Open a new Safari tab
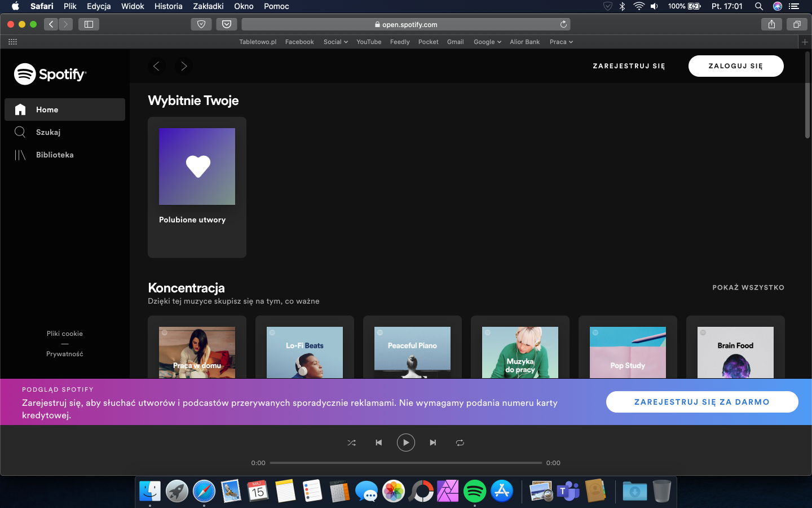Viewport: 812px width, 508px height. point(805,42)
